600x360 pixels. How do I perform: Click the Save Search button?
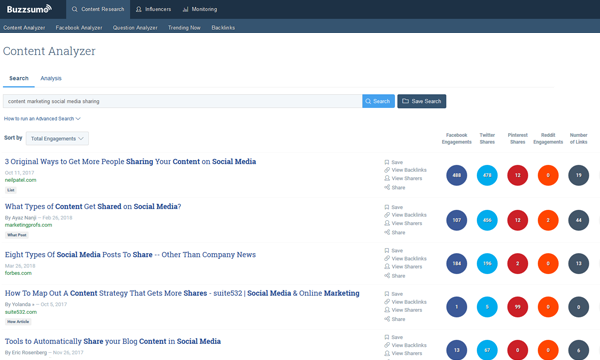422,101
